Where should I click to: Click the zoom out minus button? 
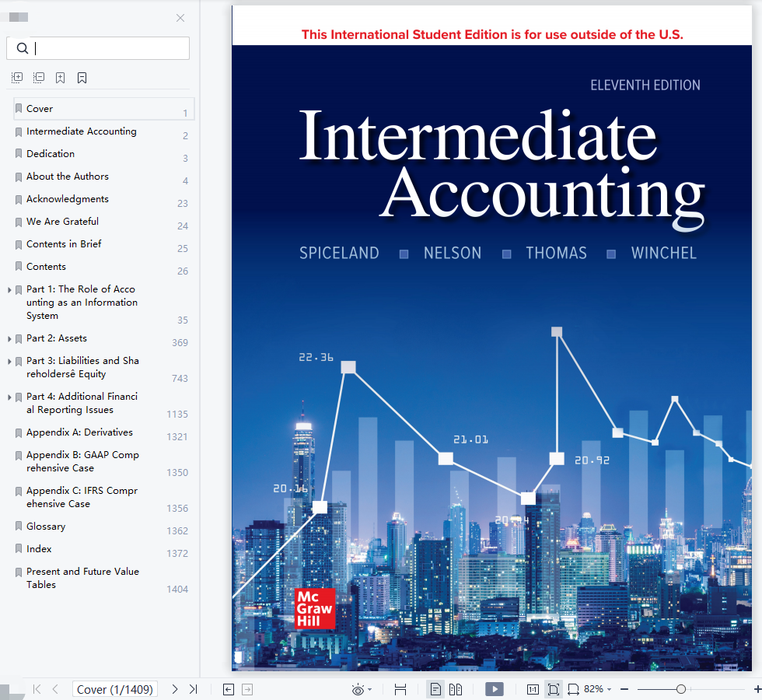pyautogui.click(x=624, y=689)
